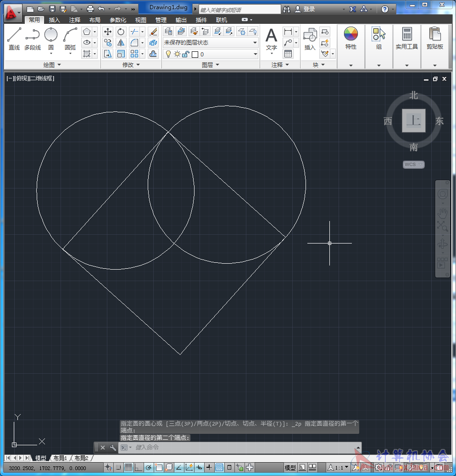This screenshot has width=456, height=476.
Task: Expand the Layers (图层) panel
Action: point(211,65)
